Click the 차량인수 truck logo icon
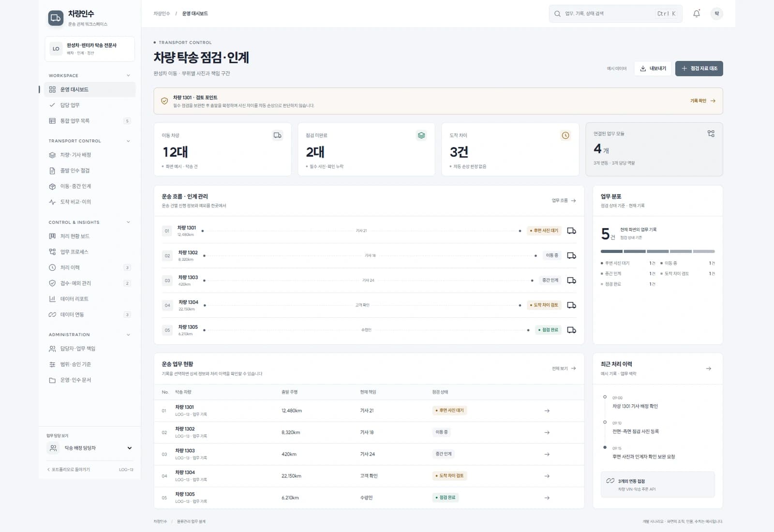 56,18
